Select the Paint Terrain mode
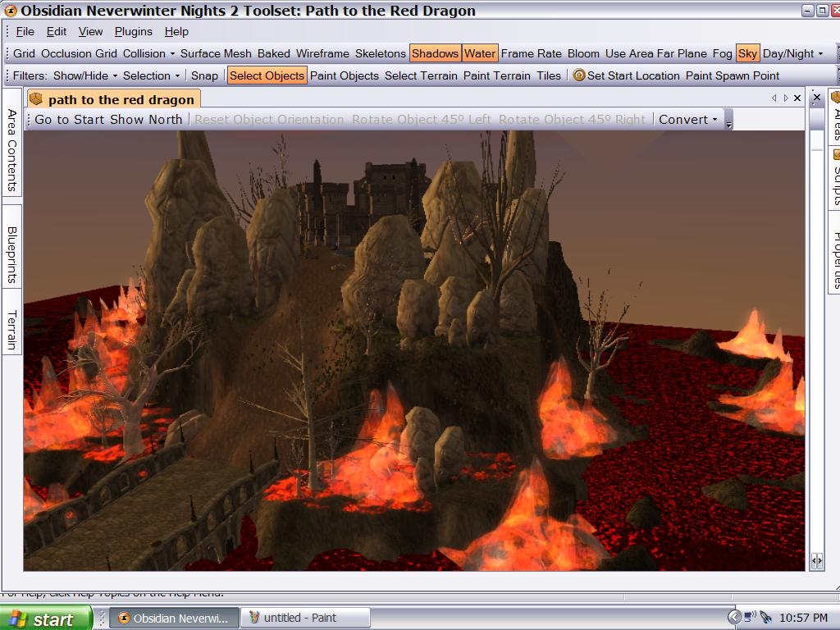 (x=496, y=75)
